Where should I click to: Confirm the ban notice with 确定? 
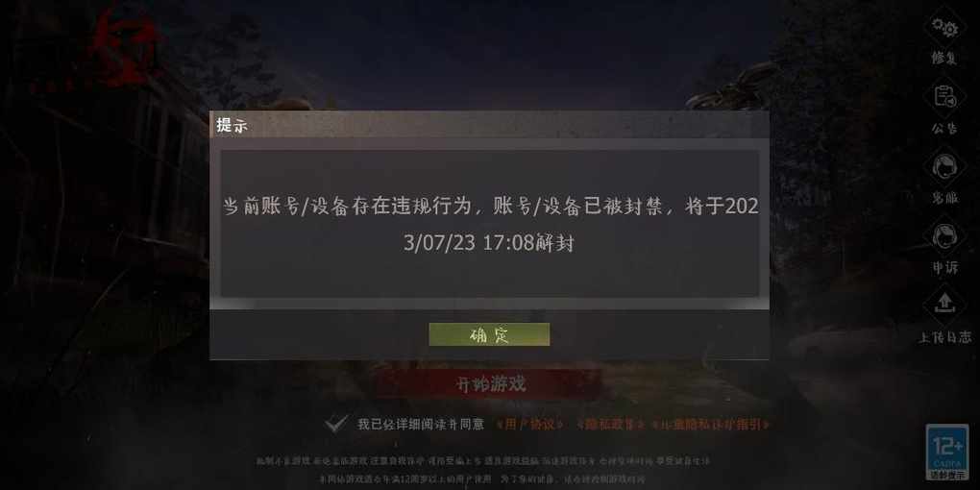click(489, 334)
